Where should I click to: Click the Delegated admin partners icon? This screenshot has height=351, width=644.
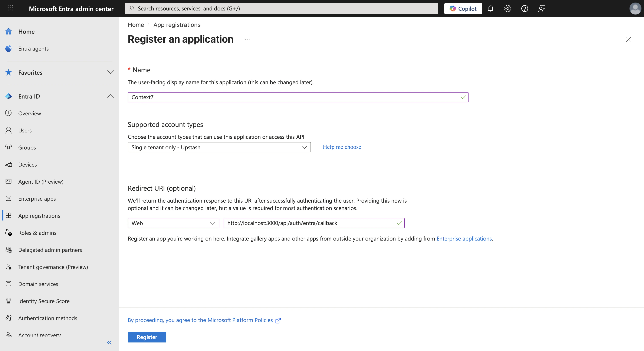point(9,250)
